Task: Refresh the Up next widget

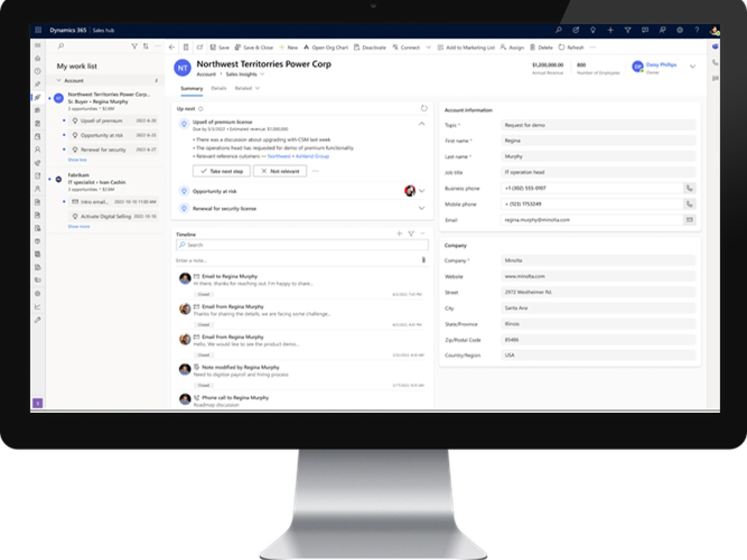Action: click(x=423, y=108)
